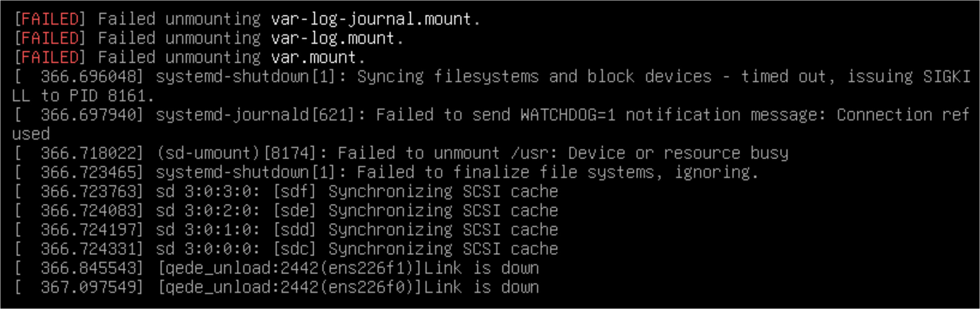Click the 'PID 8161' text
The width and height of the screenshot is (980, 309).
pos(107,96)
